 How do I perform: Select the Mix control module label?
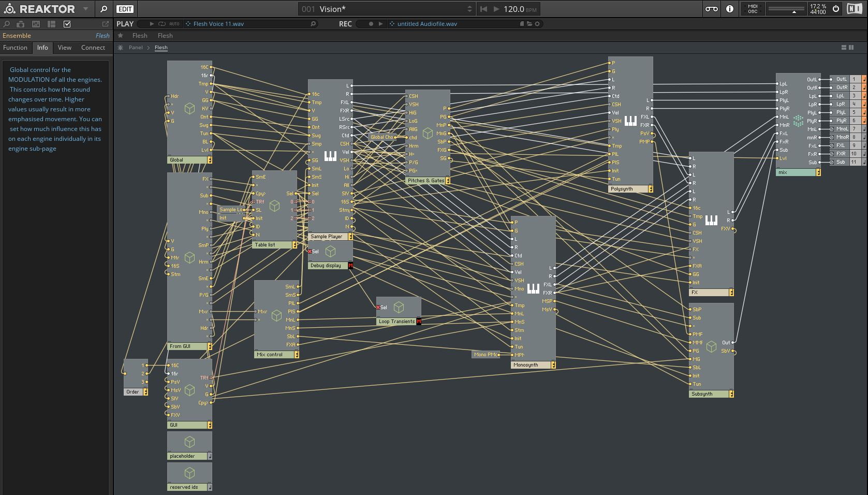click(270, 355)
